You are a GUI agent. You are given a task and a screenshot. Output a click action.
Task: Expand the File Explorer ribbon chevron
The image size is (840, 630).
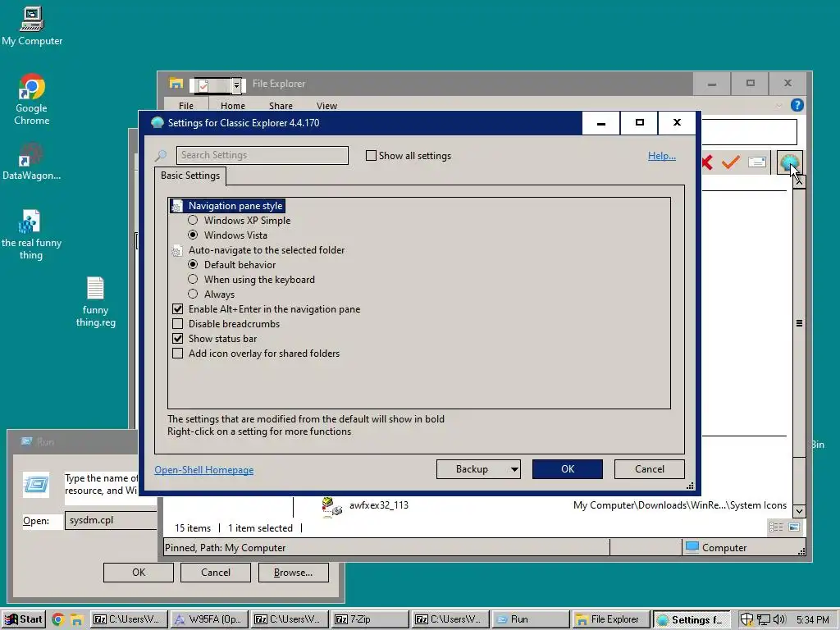click(779, 105)
